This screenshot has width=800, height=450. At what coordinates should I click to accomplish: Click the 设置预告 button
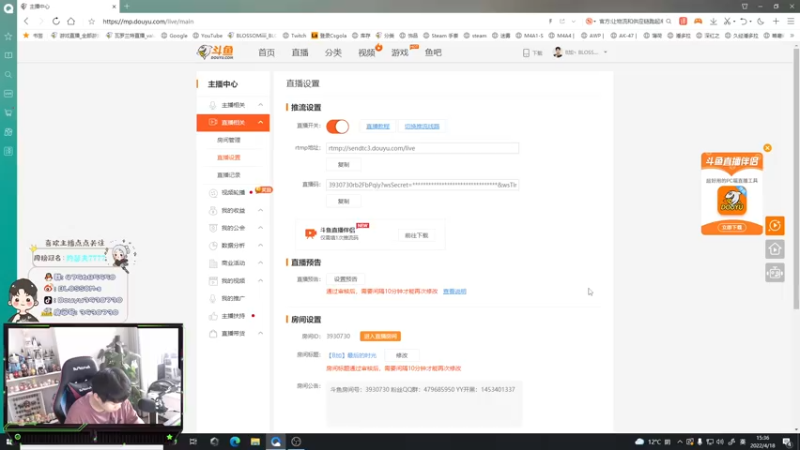tap(345, 279)
